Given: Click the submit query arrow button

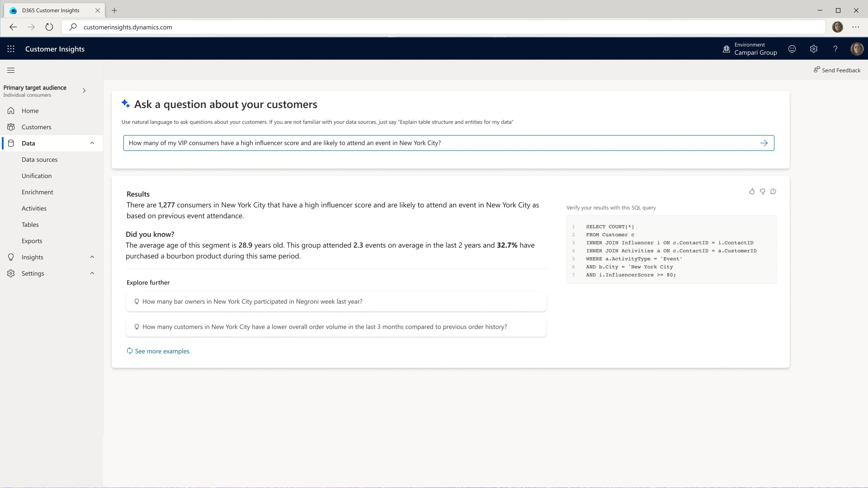Looking at the screenshot, I should [x=765, y=143].
